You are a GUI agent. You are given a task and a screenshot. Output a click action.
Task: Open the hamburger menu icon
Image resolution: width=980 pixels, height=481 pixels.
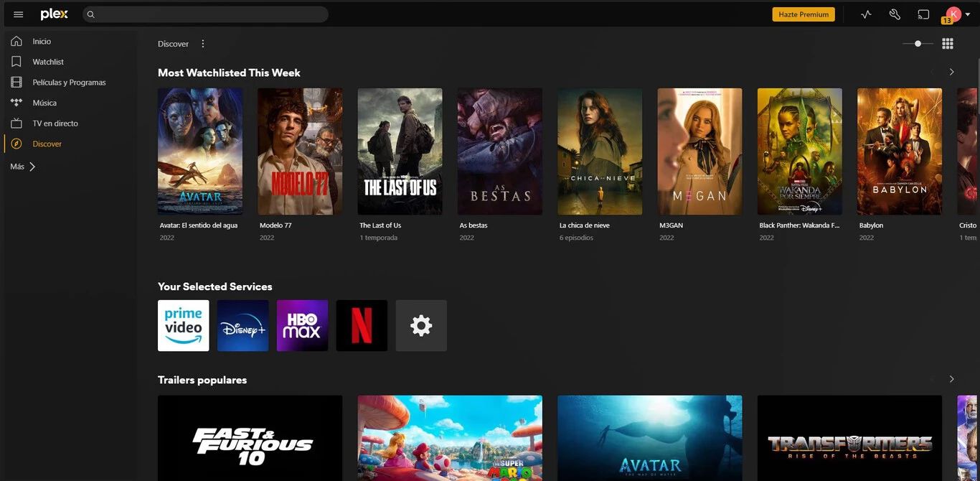(19, 14)
